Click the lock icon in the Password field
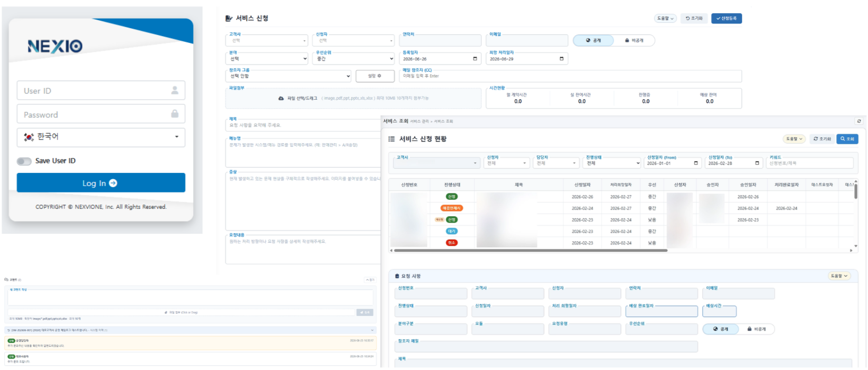This screenshot has width=868, height=370. point(175,114)
